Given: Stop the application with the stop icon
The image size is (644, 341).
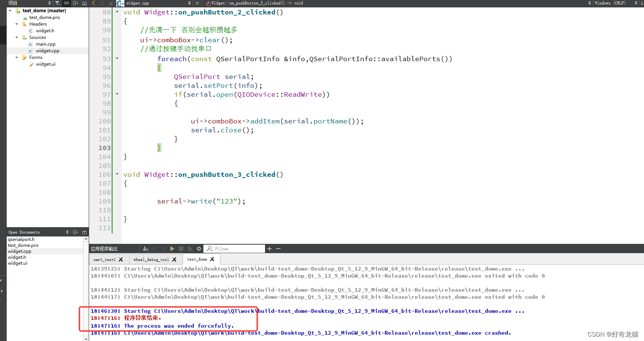Looking at the screenshot, I should pos(181,249).
